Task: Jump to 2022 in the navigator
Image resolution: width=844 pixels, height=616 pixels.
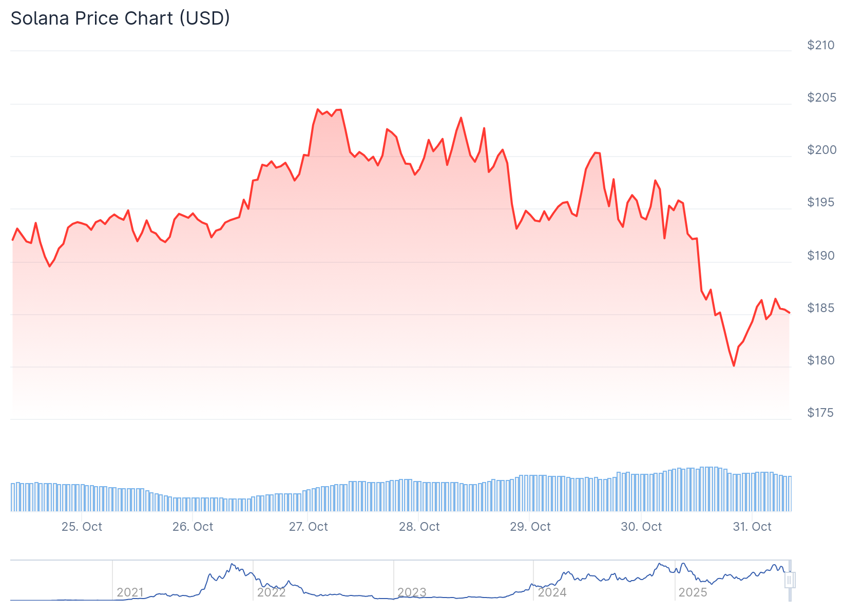Action: point(271,592)
